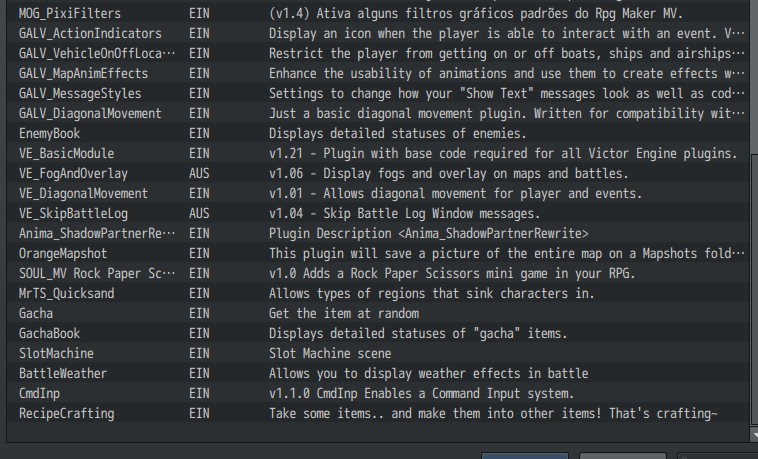Select the GachaBook plugin entry

[378, 333]
